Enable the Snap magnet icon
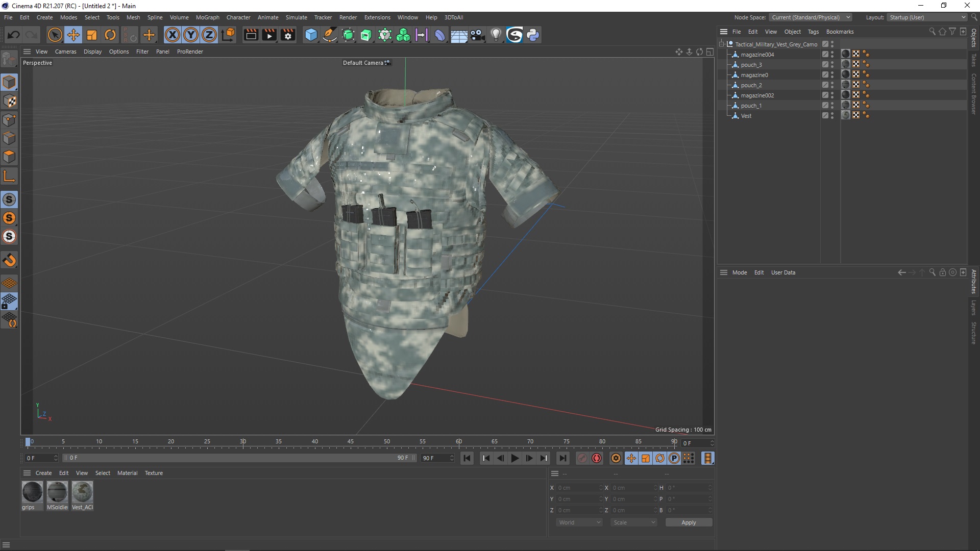The width and height of the screenshot is (980, 551). coord(9,260)
